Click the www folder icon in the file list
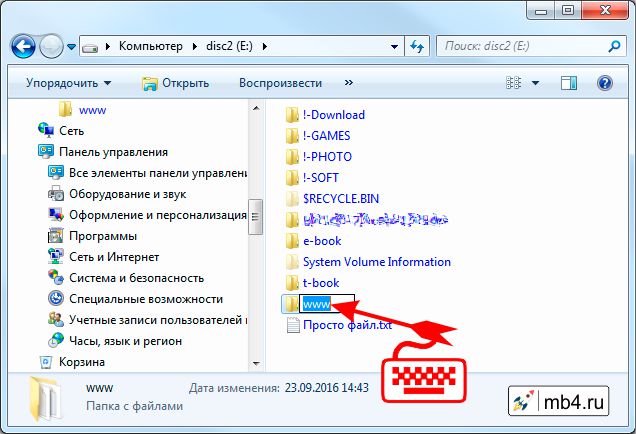This screenshot has height=434, width=636. (290, 304)
